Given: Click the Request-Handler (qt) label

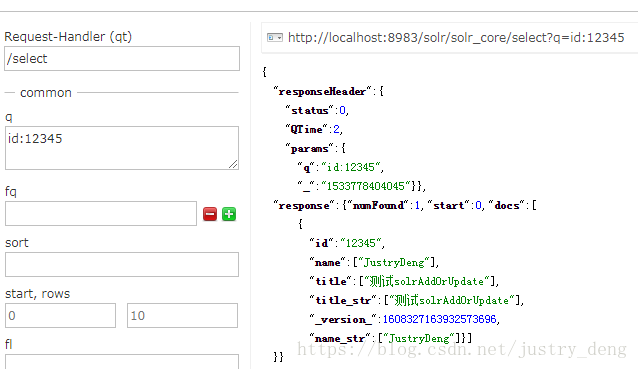Looking at the screenshot, I should tap(68, 37).
